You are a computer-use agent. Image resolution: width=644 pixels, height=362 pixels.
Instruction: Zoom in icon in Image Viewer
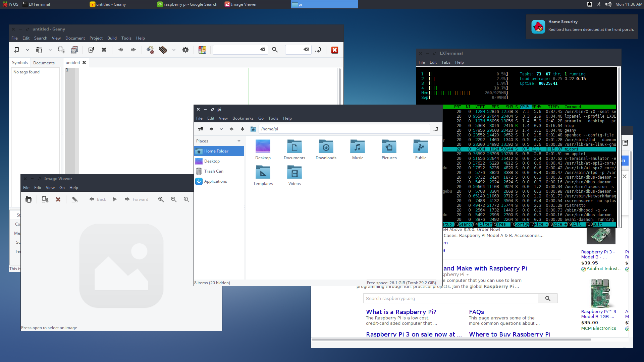click(161, 199)
